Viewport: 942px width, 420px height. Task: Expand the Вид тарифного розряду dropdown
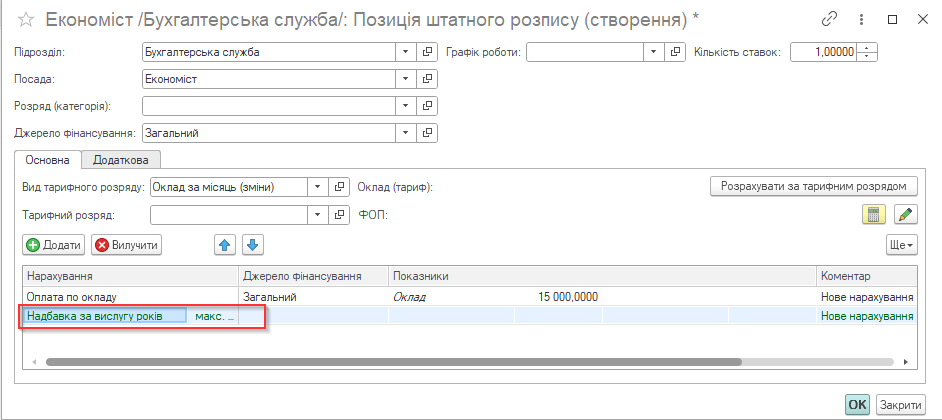click(x=318, y=187)
